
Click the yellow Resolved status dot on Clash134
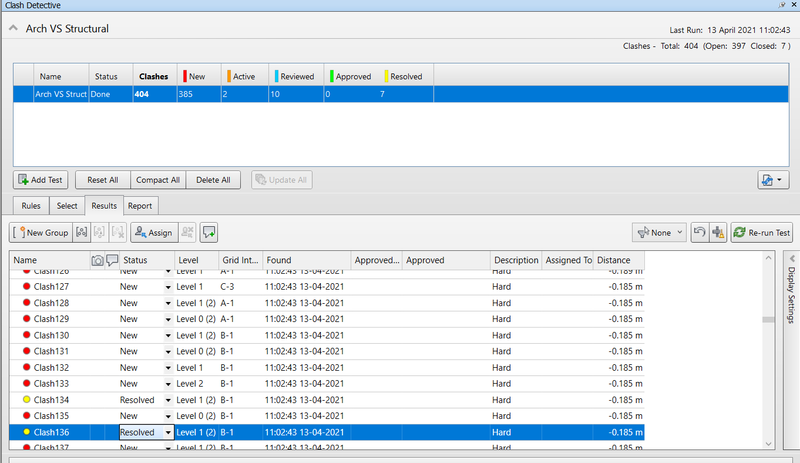pos(27,399)
